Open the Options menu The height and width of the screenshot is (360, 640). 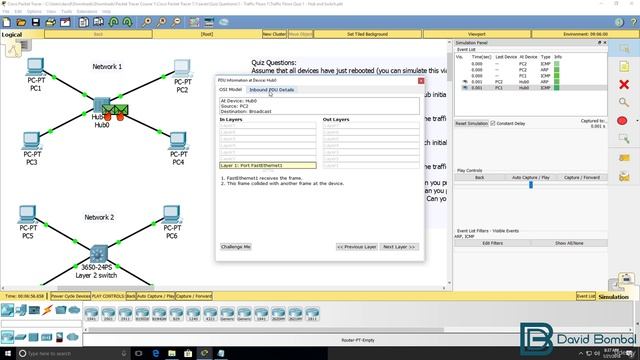pos(34,11)
